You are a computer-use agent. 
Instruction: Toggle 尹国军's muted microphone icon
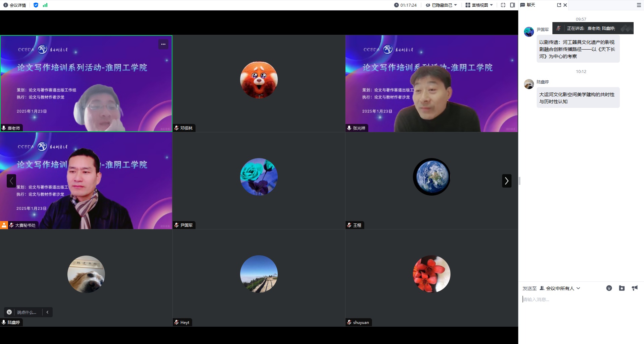[176, 225]
